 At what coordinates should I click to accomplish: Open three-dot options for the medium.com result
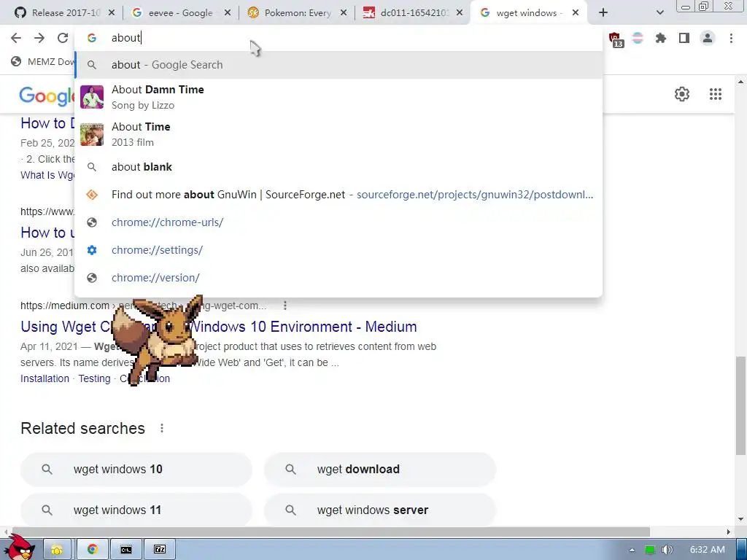pos(285,306)
